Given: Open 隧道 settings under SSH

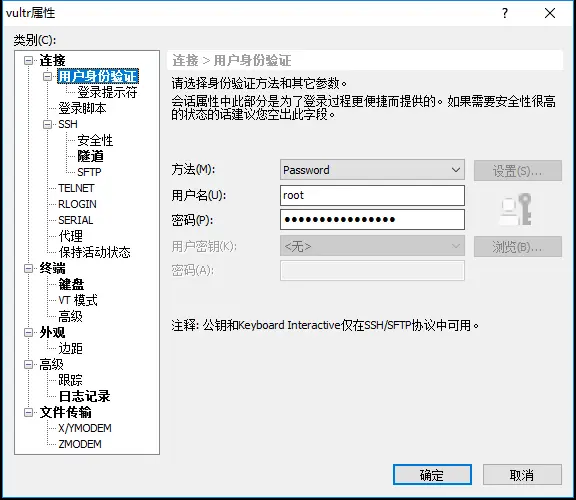Looking at the screenshot, I should 90,156.
